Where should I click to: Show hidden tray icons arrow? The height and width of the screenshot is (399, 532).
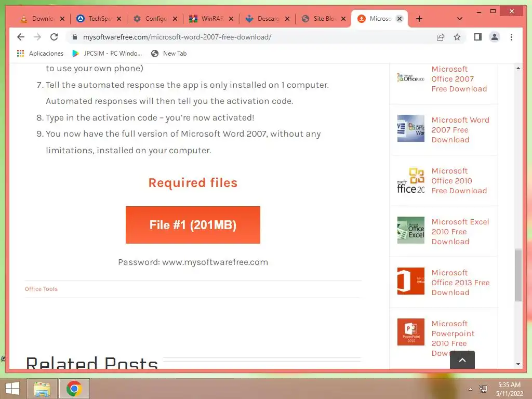coord(470,389)
